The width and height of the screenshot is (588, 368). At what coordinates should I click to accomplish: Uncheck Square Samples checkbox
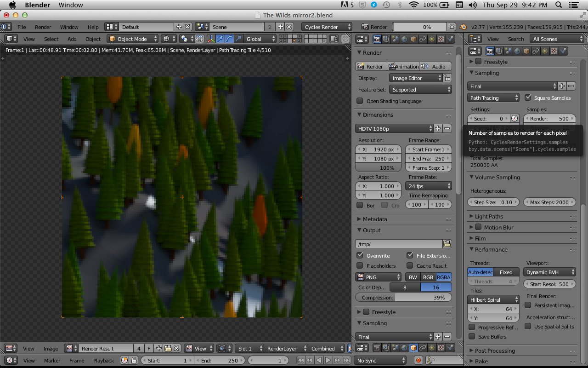(528, 98)
